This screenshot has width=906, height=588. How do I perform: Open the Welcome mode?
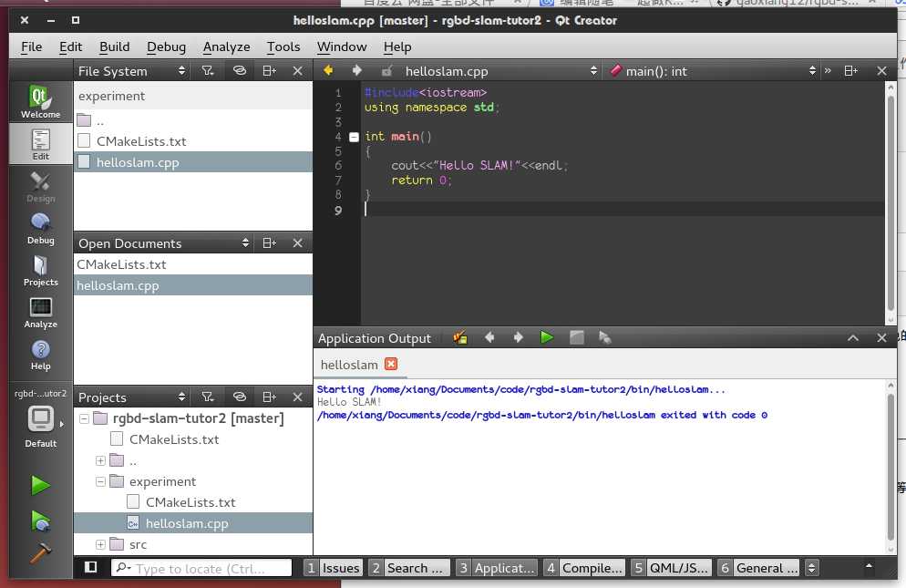coord(40,101)
